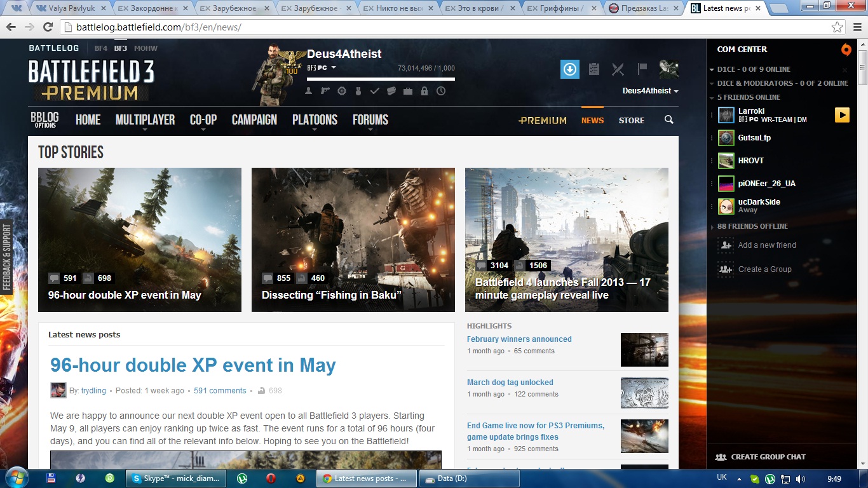This screenshot has height=488, width=868.
Task: Open the briefcase loadout icon
Action: [x=408, y=91]
